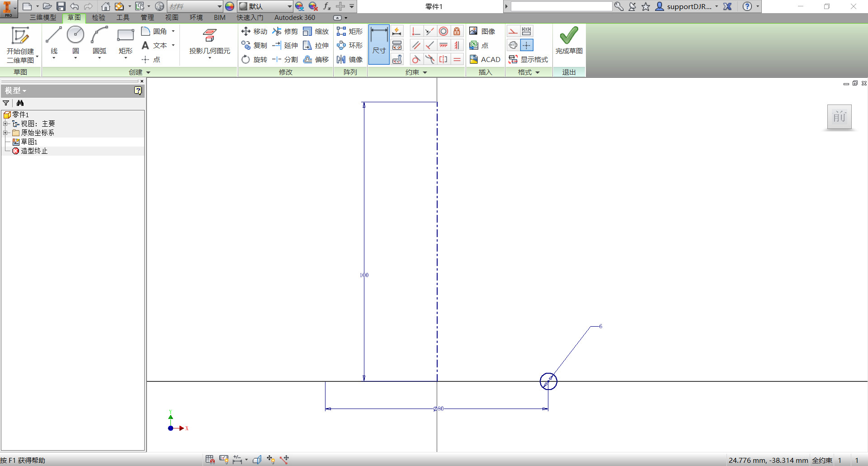The image size is (868, 466).
Task: Toggle the Construction line format button
Action: pyautogui.click(x=513, y=31)
